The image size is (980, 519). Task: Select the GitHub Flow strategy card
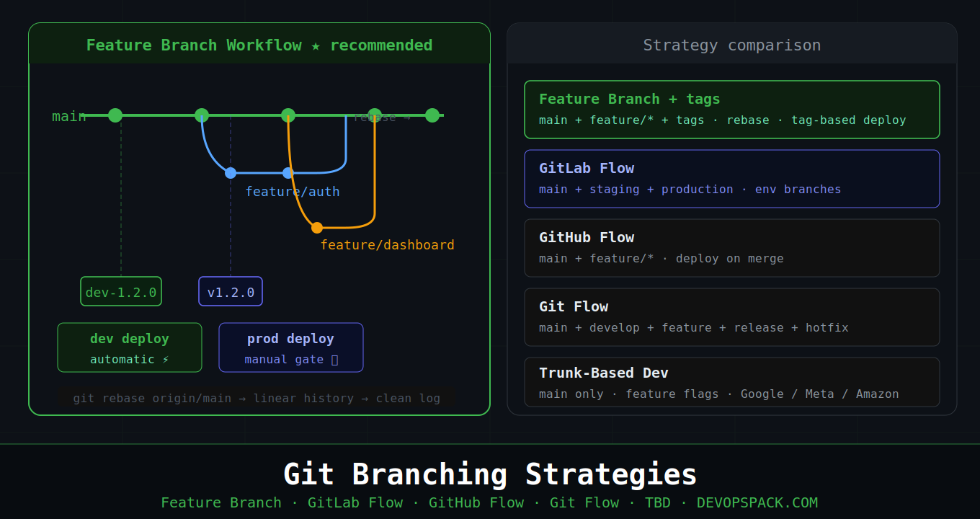pyautogui.click(x=732, y=248)
